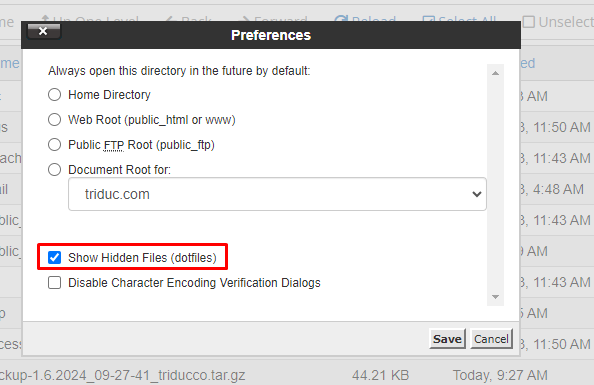The image size is (594, 385).
Task: Click the dropdown chevron arrow for domain
Action: coord(477,194)
